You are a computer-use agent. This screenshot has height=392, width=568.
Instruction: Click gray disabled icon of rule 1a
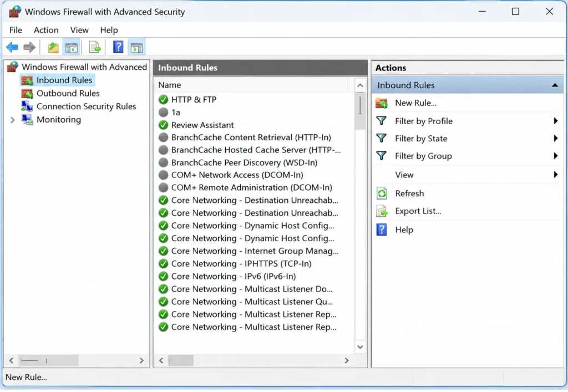click(164, 112)
